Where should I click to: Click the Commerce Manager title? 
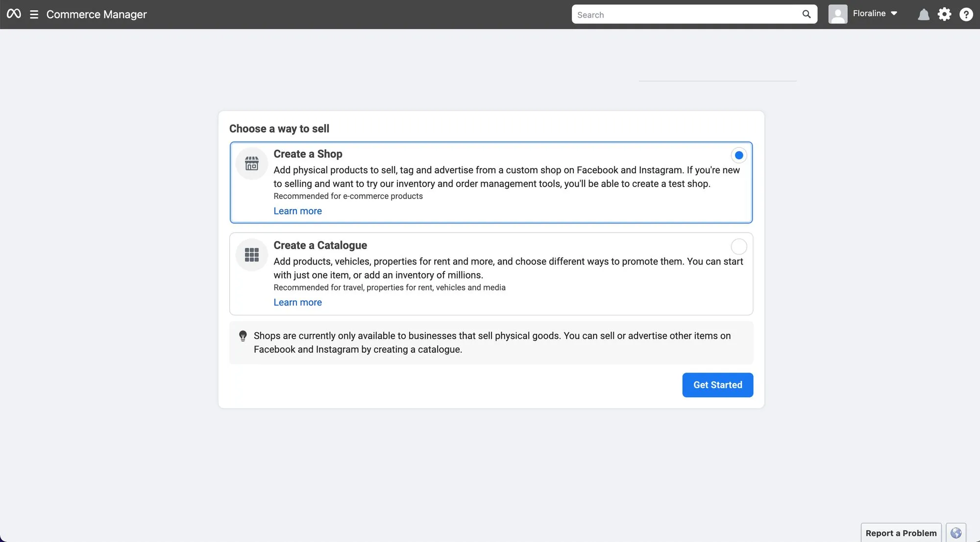point(97,14)
